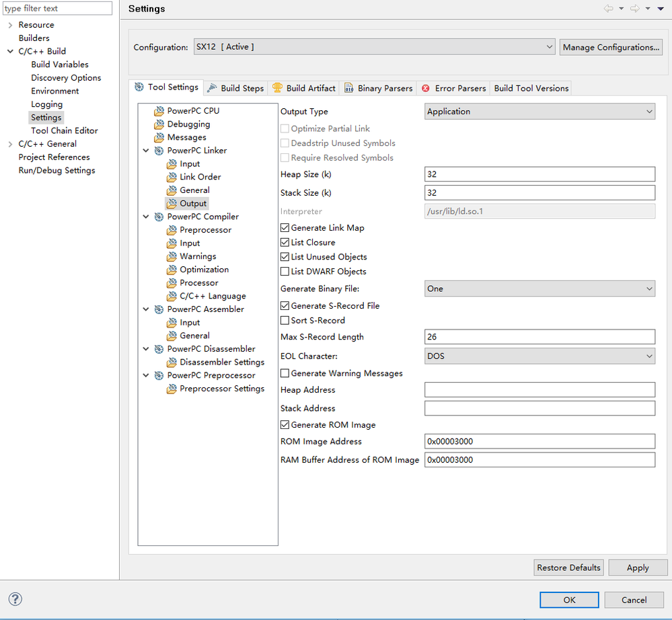Select Run/Debug Settings in left tree
The height and width of the screenshot is (620, 672).
pyautogui.click(x=57, y=171)
